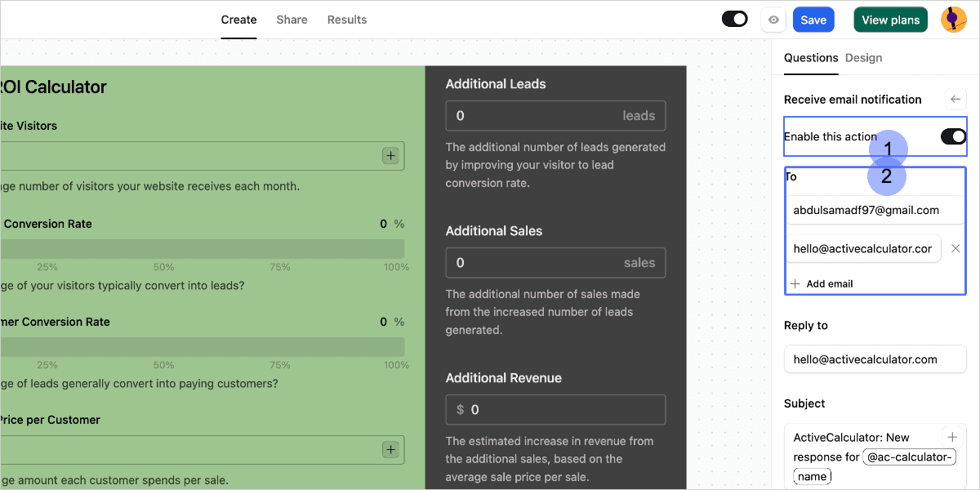Click the plus icon in the Site Visitors field
The width and height of the screenshot is (980, 490).
(x=390, y=155)
